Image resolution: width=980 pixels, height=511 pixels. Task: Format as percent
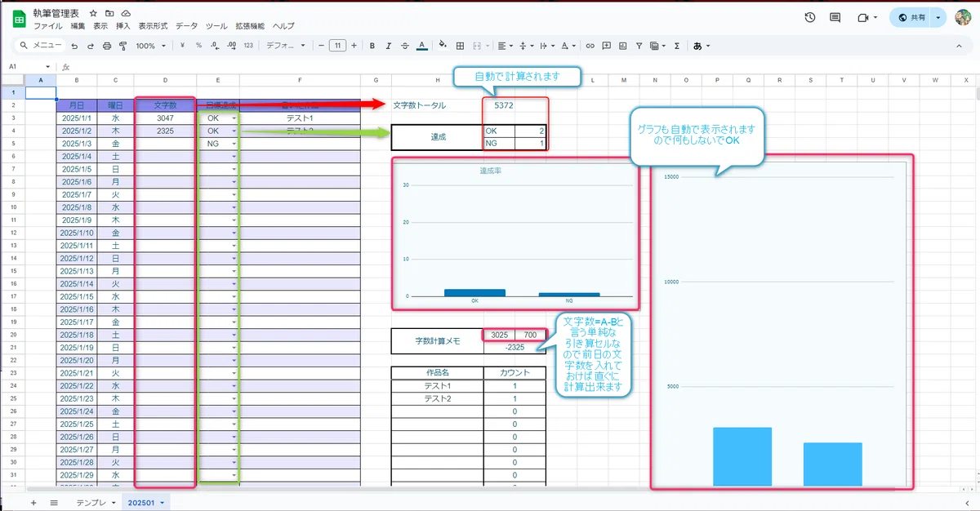pos(198,46)
